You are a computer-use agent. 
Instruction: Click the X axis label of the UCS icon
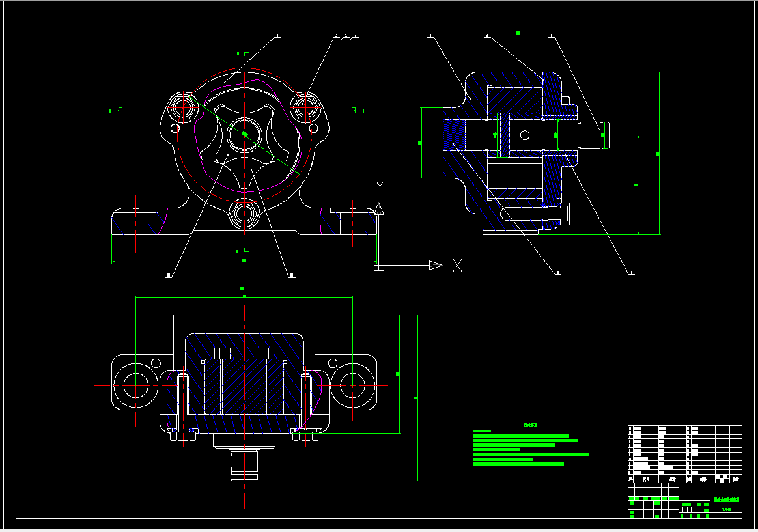[457, 265]
